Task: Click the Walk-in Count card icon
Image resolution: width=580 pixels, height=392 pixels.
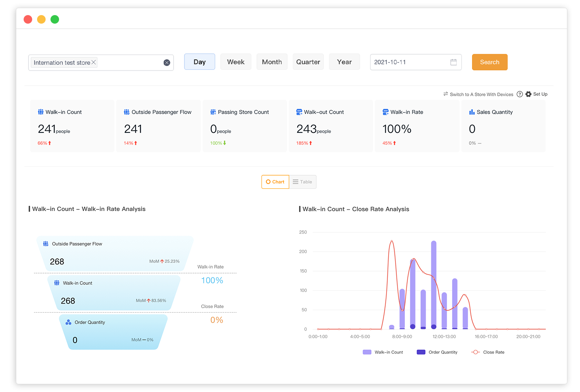Action: [41, 112]
